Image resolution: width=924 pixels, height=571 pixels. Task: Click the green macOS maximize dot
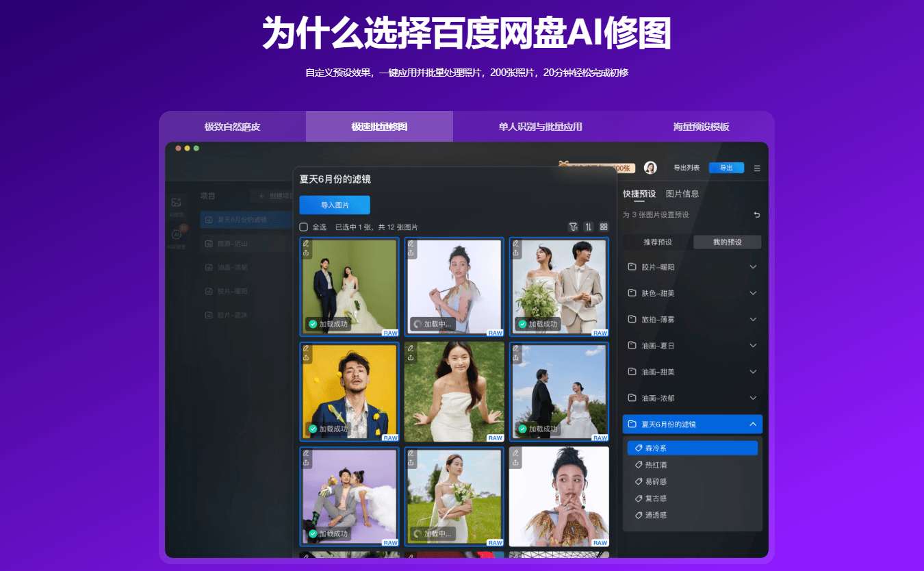point(196,148)
